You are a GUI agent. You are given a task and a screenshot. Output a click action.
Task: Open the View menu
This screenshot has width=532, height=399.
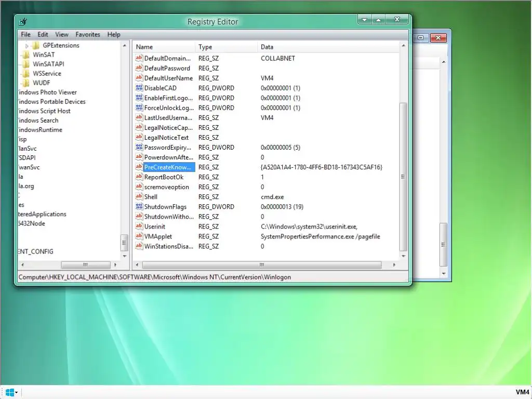point(62,34)
